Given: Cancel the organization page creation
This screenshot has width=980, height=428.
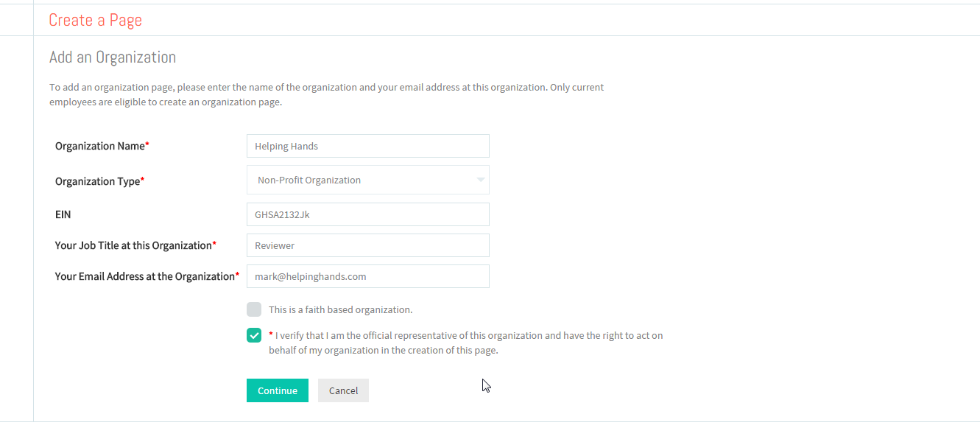Looking at the screenshot, I should (343, 390).
